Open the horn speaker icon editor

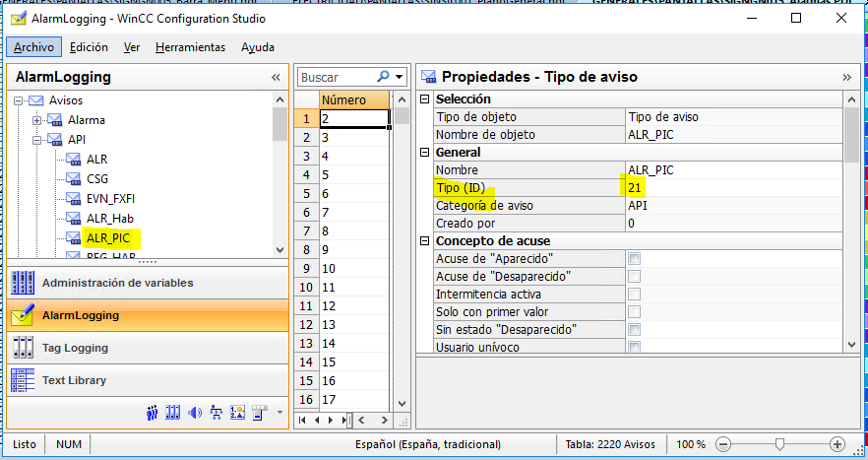click(194, 413)
